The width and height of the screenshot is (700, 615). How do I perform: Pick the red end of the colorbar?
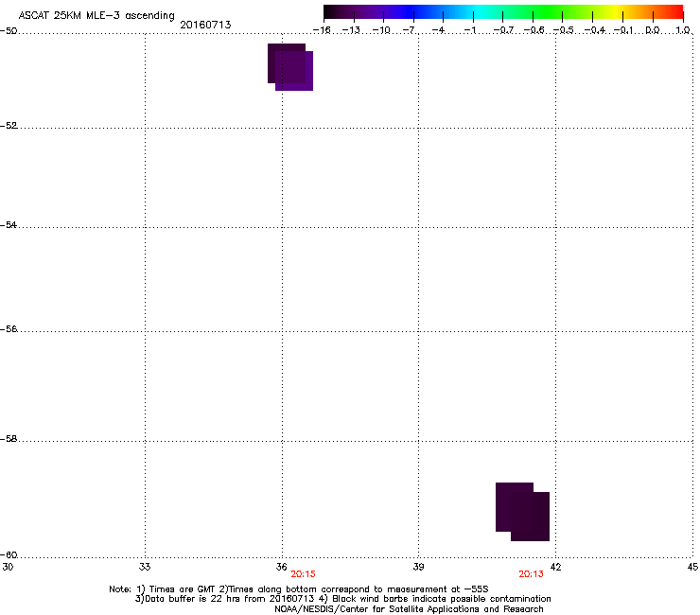[676, 12]
